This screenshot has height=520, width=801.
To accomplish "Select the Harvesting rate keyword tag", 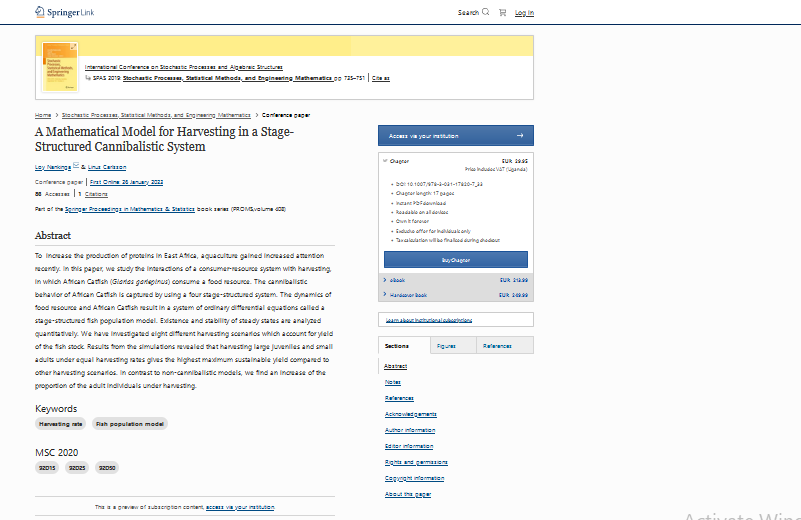I will click(61, 424).
